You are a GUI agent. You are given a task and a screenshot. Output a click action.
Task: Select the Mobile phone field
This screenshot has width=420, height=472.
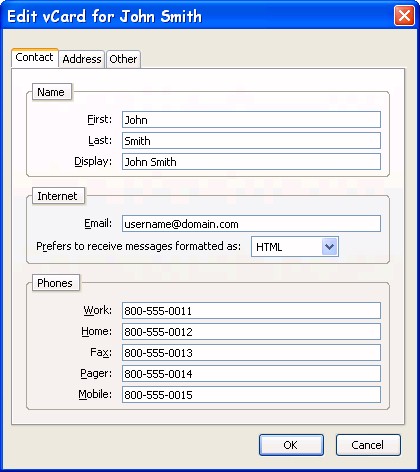pyautogui.click(x=251, y=395)
